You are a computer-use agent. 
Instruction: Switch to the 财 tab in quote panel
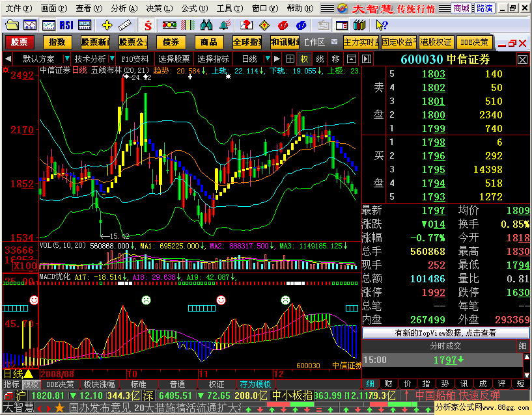(x=389, y=384)
